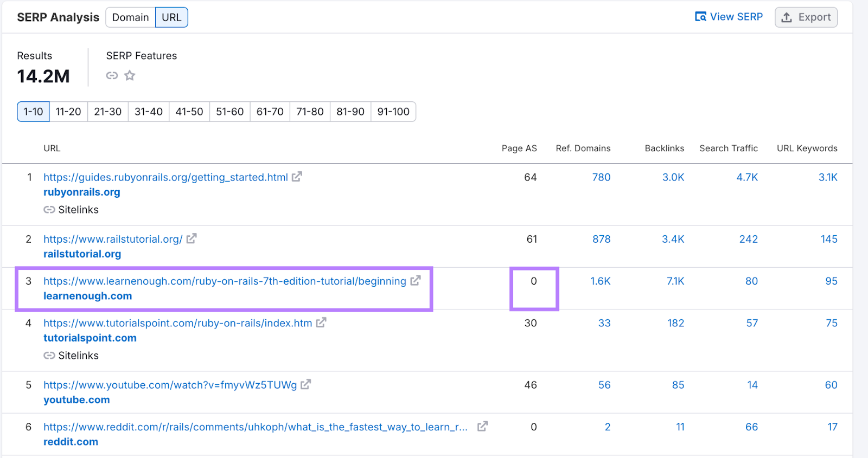Open 7.1K backlinks for learnenough.com
Viewport: 868px width, 458px height.
(x=675, y=281)
